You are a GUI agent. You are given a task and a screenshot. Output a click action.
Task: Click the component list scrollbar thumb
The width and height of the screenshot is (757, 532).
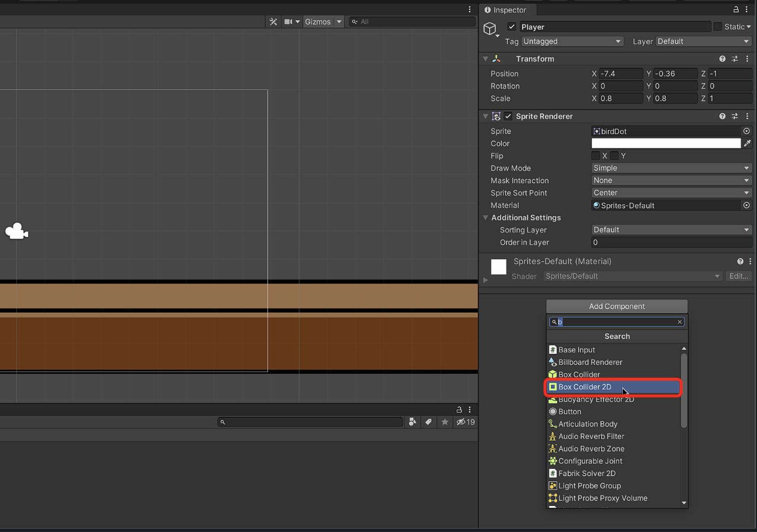click(684, 391)
